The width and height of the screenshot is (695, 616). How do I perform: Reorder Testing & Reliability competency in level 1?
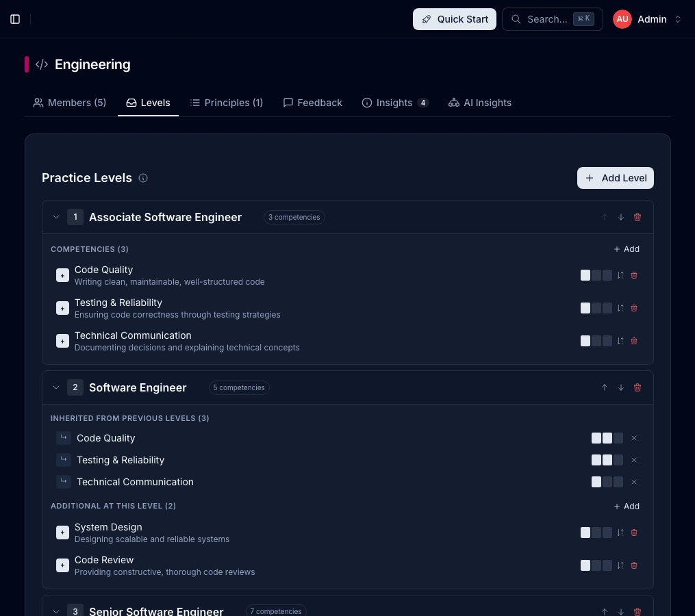pyautogui.click(x=620, y=308)
